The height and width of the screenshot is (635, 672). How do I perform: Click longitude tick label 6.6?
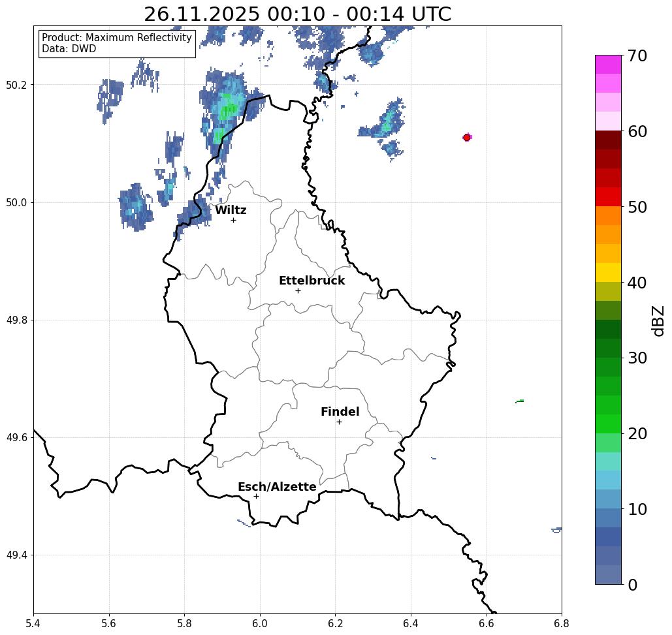click(486, 623)
